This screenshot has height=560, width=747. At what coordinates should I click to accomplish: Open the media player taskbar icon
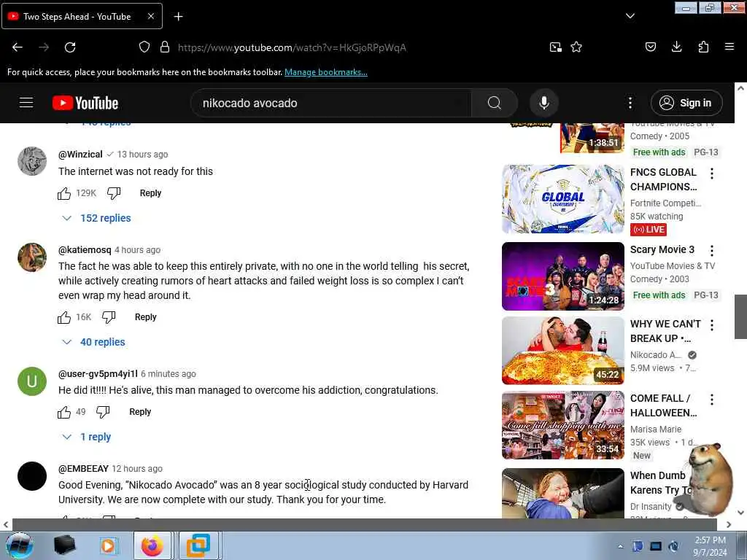coord(108,545)
